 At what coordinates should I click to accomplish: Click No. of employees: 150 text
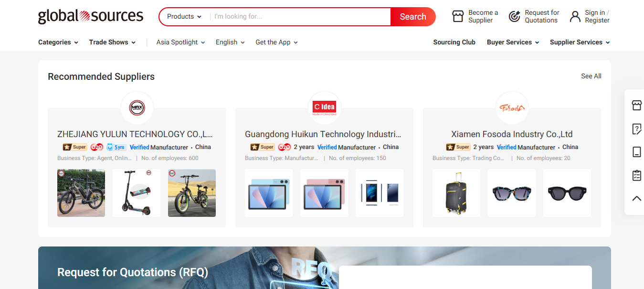pos(358,158)
